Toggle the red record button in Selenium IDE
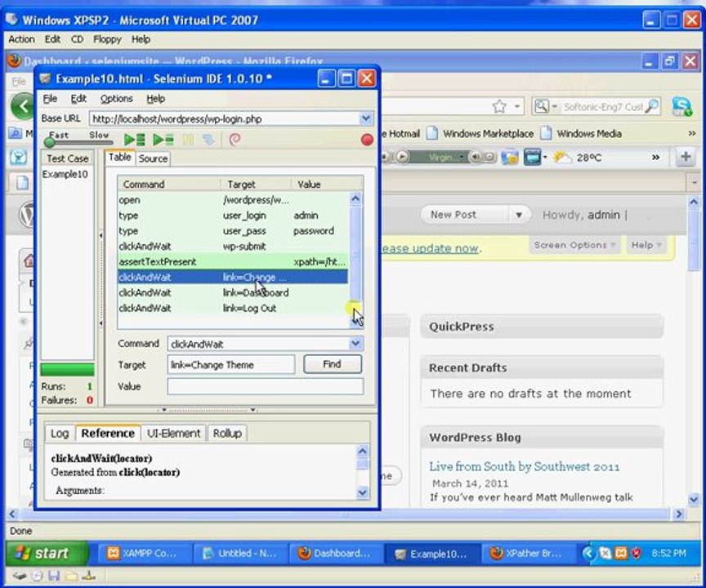This screenshot has width=706, height=588. coord(367,140)
